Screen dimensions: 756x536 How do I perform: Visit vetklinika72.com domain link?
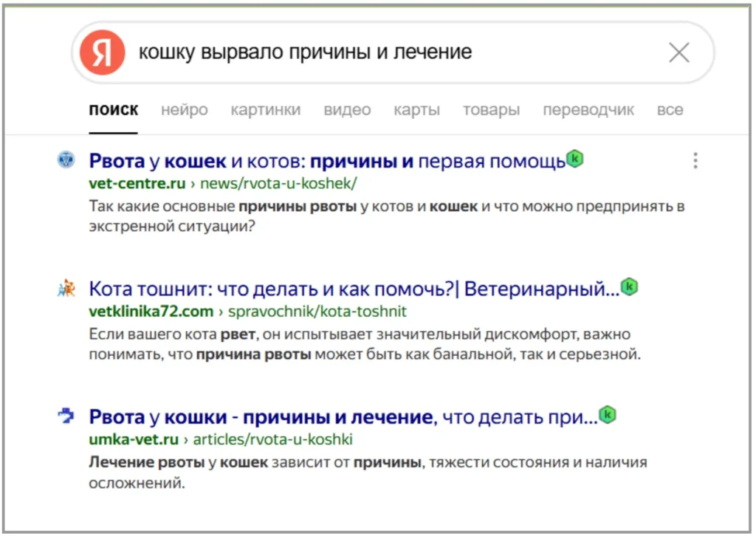pos(151,312)
